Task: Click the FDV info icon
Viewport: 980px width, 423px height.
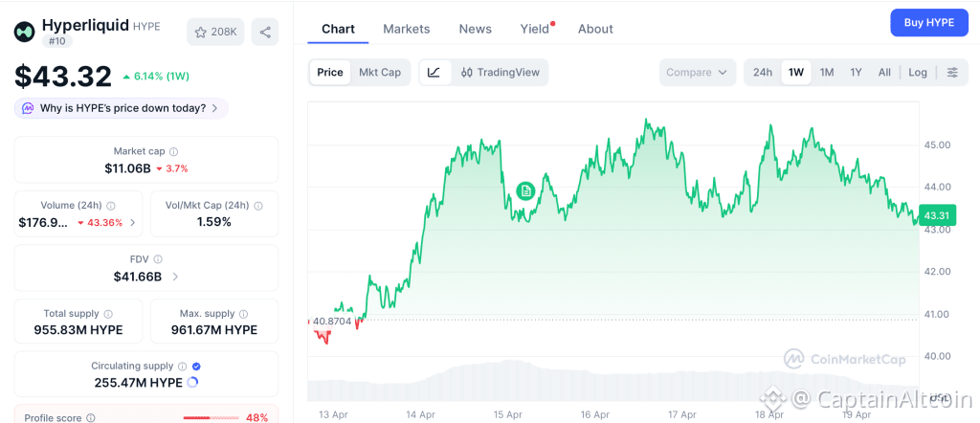Action: point(158,259)
